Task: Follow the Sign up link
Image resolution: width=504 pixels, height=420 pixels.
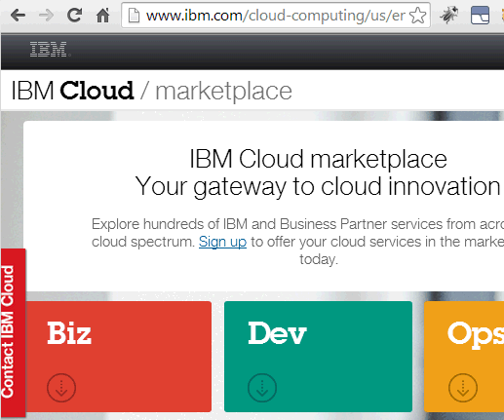Action: [222, 242]
